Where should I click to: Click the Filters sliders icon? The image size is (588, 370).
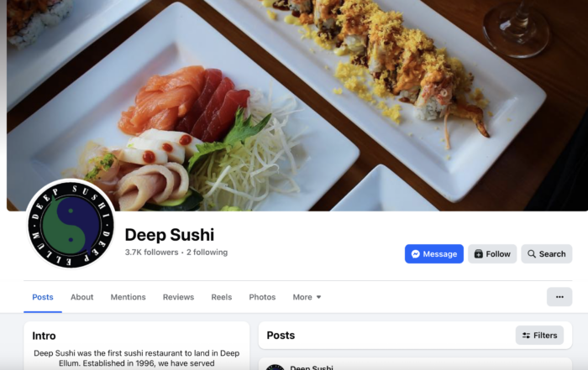(x=526, y=336)
